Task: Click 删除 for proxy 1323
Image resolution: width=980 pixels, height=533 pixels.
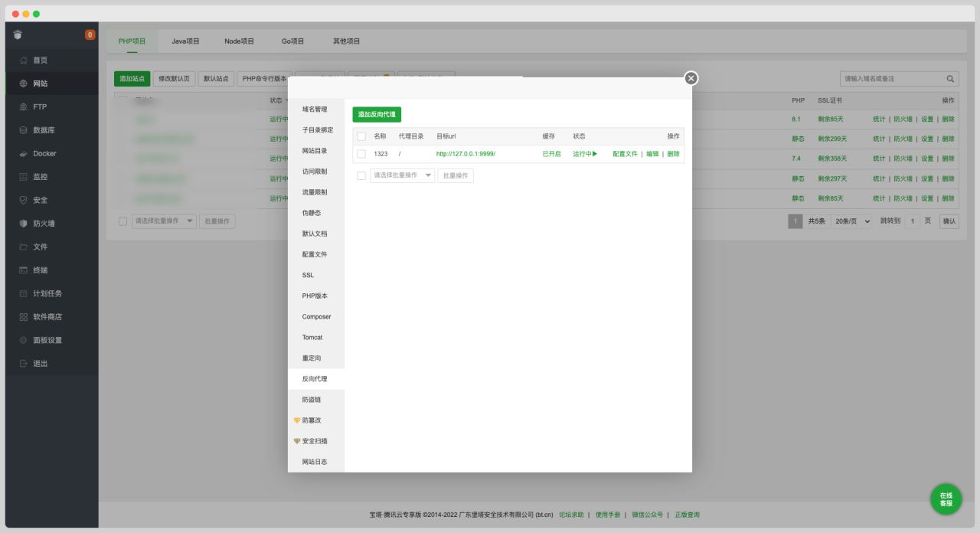Action: point(673,154)
